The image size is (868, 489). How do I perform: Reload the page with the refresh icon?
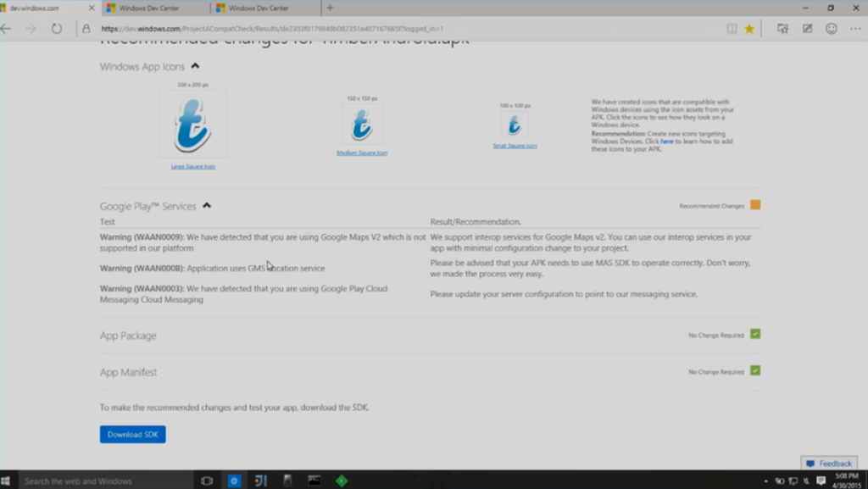point(57,29)
